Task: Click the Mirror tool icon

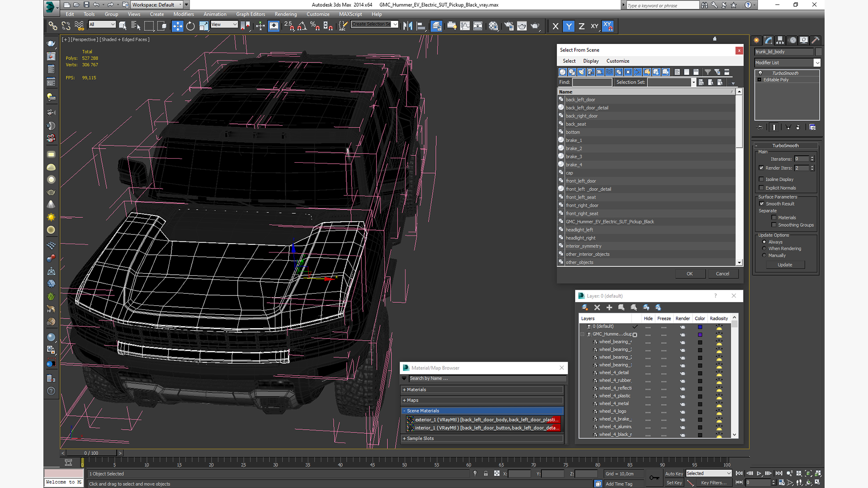Action: (x=407, y=26)
